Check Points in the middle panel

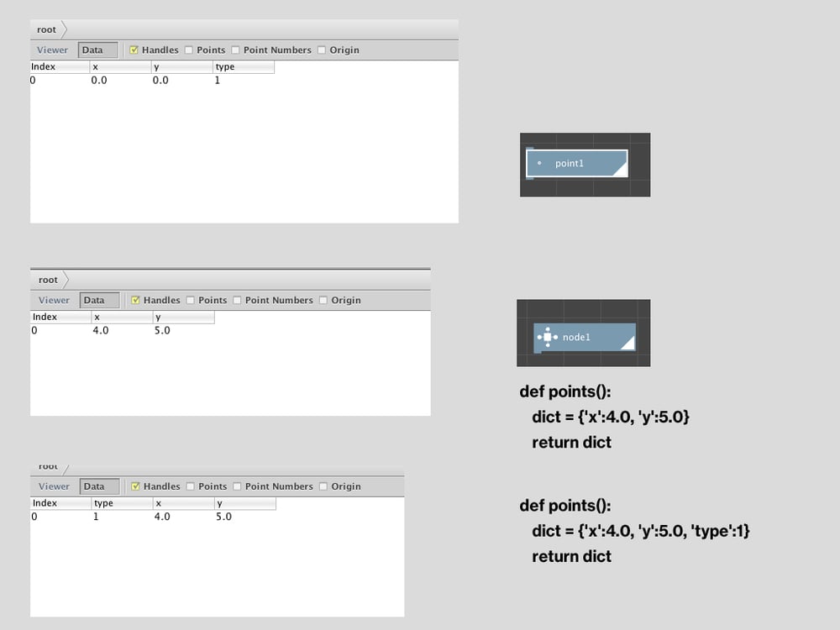coord(190,300)
